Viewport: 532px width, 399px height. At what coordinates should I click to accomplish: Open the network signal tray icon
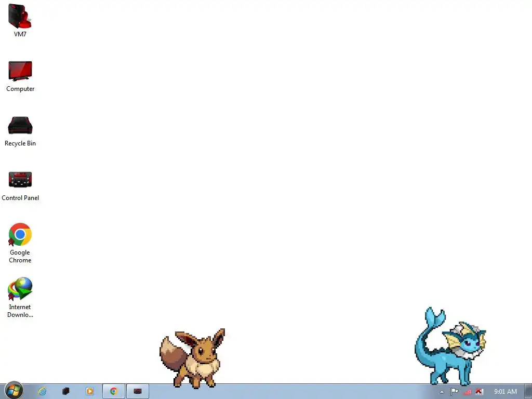467,392
